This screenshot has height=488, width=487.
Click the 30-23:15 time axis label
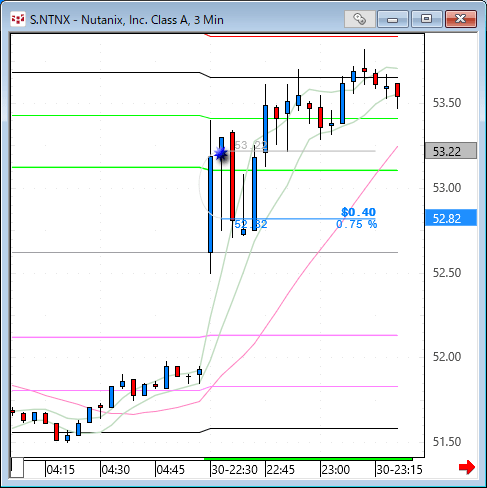tap(400, 470)
